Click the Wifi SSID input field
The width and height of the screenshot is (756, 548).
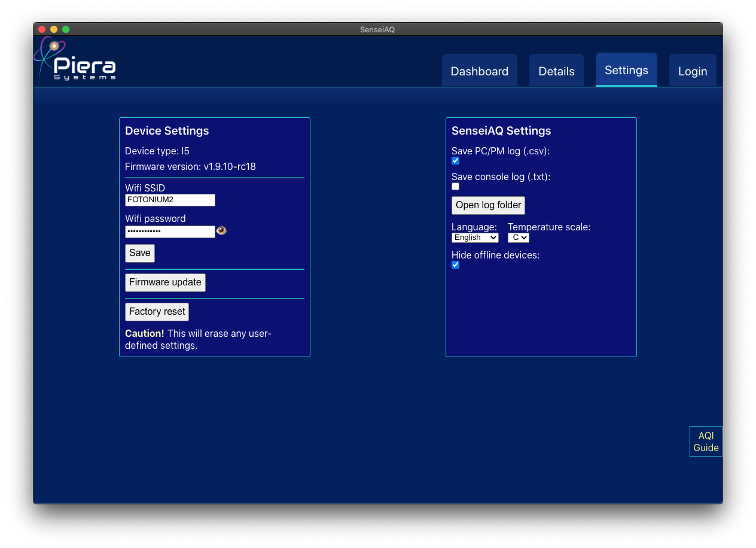click(170, 200)
